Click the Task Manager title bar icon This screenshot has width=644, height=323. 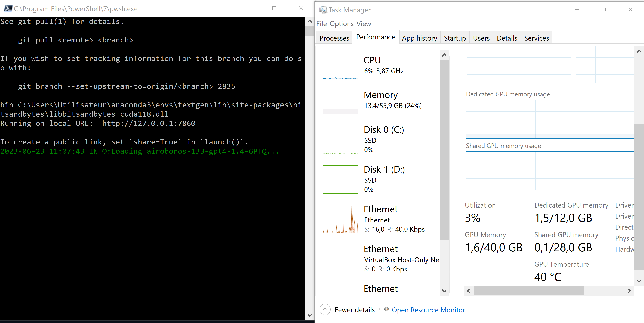[323, 9]
